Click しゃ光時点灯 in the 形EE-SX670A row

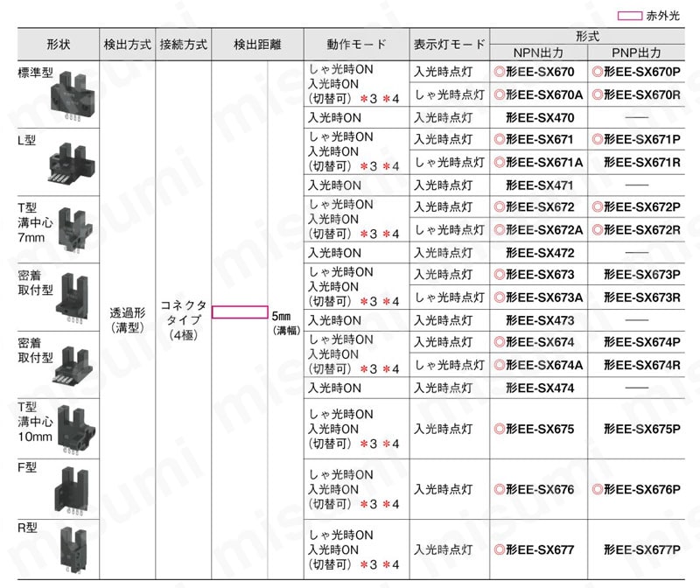pyautogui.click(x=449, y=94)
